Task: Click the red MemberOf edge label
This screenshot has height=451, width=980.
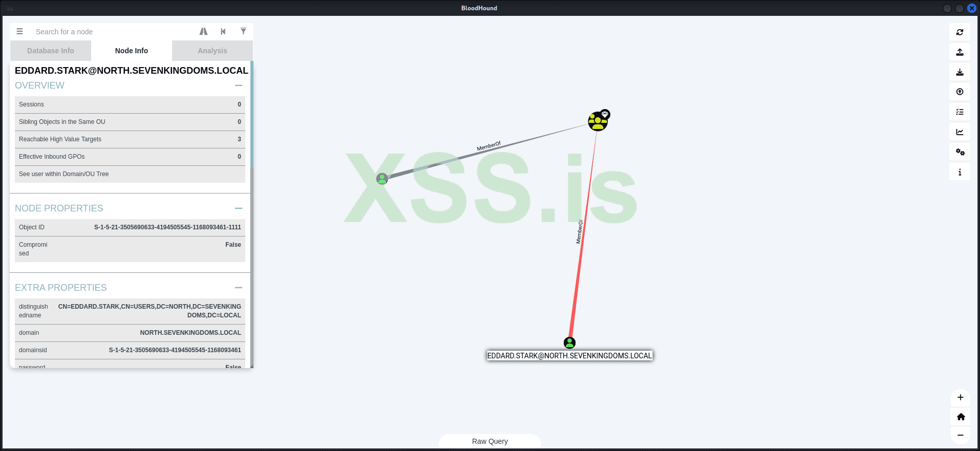Action: (x=580, y=231)
